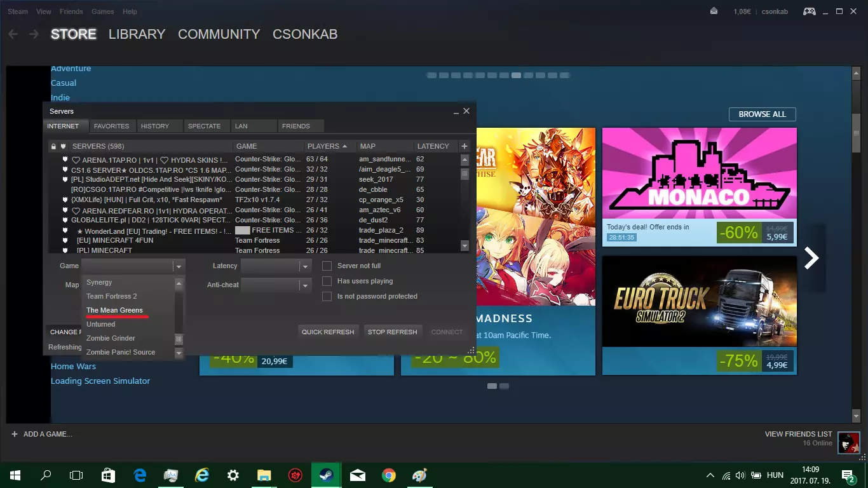Minimize the Servers dialog
Screen dimensions: 868x488
(x=456, y=111)
